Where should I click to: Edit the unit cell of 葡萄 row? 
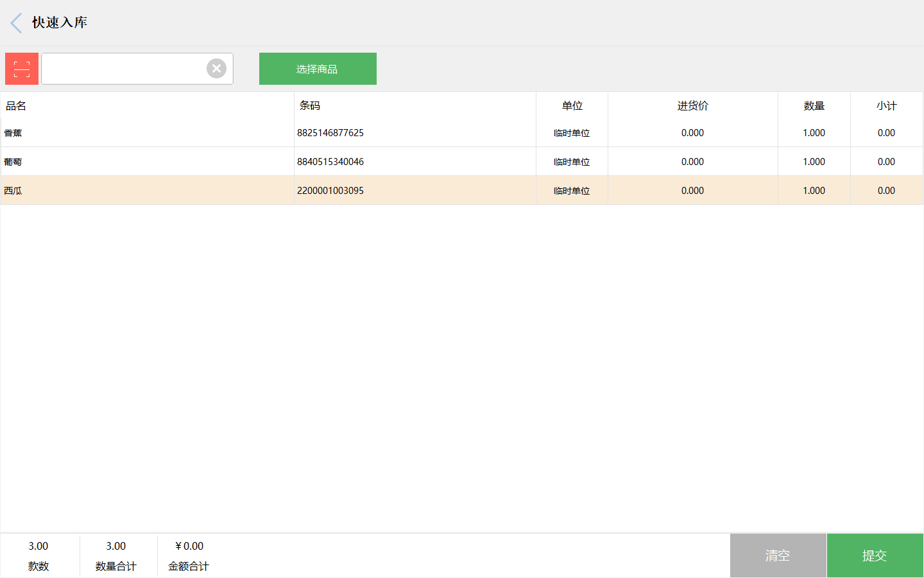point(572,162)
